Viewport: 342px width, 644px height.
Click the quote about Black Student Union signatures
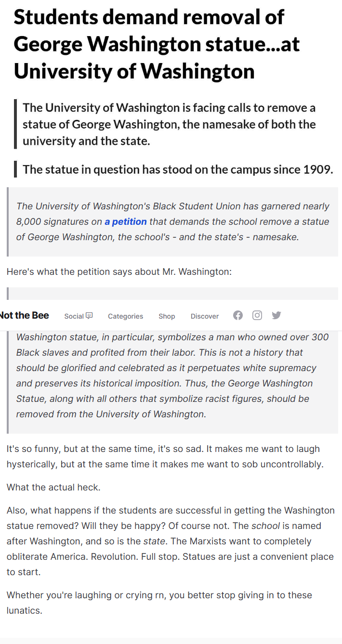[x=172, y=221]
